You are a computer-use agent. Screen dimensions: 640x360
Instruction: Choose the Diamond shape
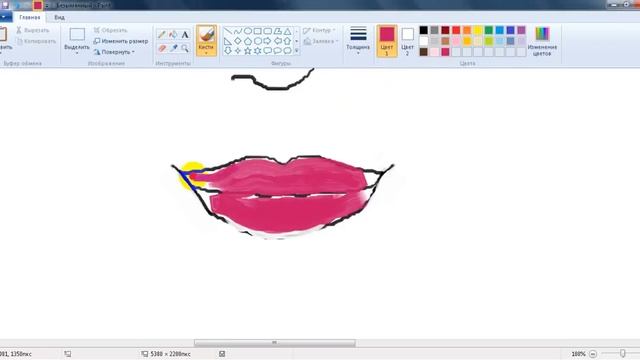click(x=238, y=41)
